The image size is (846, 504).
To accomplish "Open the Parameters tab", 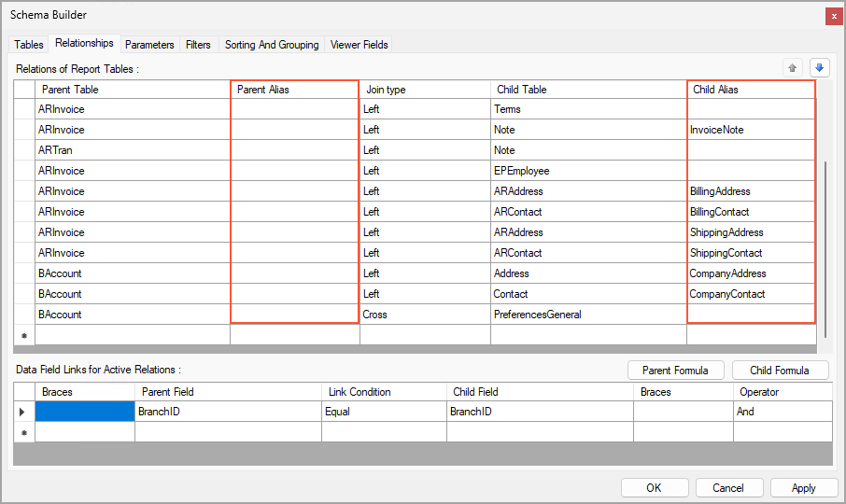I will coord(149,45).
